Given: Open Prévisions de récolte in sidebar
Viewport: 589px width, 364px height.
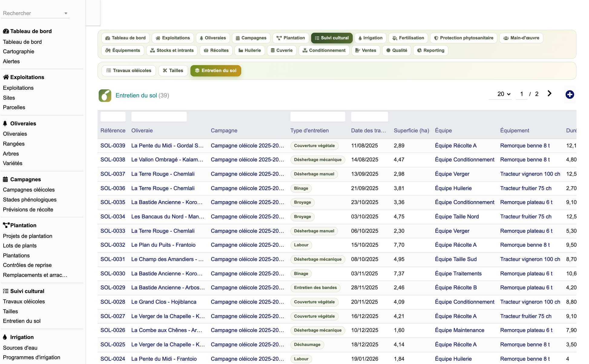Looking at the screenshot, I should (28, 210).
